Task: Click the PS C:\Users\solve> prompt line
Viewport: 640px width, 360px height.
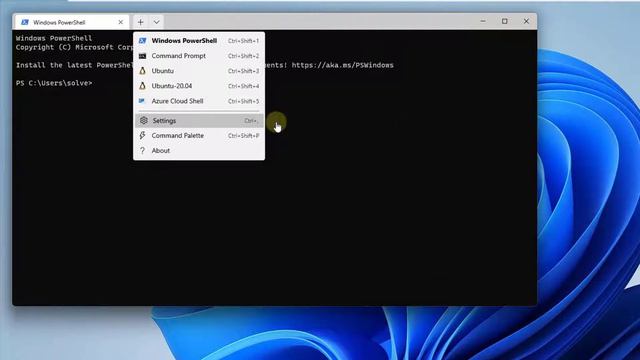Action: (x=54, y=83)
